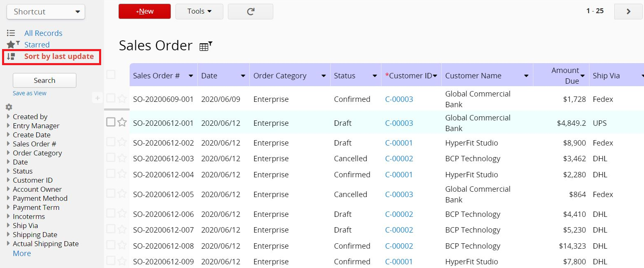Click the refresh button in toolbar
The width and height of the screenshot is (644, 268).
coord(251,12)
